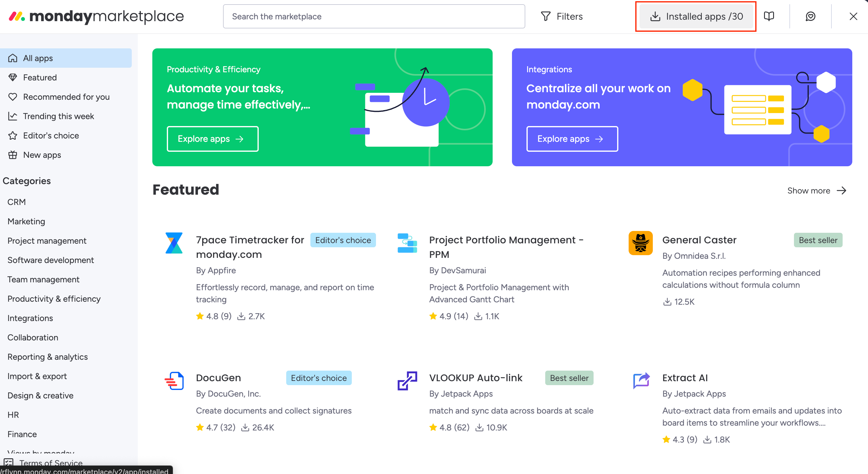Click the DocuGen app icon
Image resolution: width=868 pixels, height=474 pixels.
coord(174,381)
